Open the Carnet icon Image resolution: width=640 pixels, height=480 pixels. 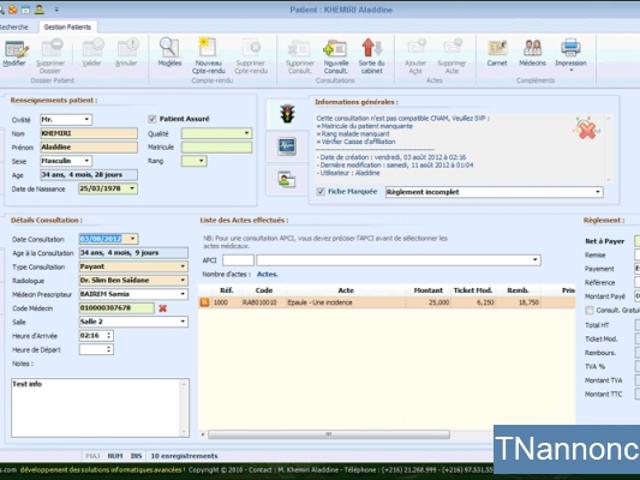(497, 48)
